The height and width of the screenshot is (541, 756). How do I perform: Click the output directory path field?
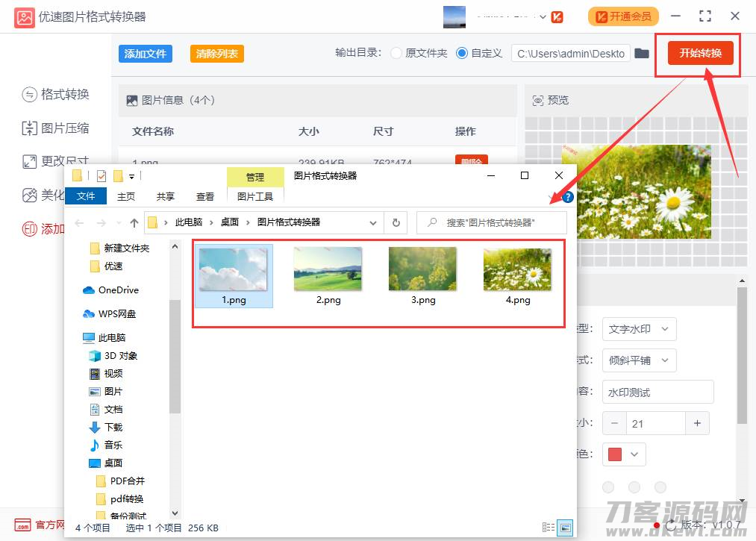click(571, 54)
